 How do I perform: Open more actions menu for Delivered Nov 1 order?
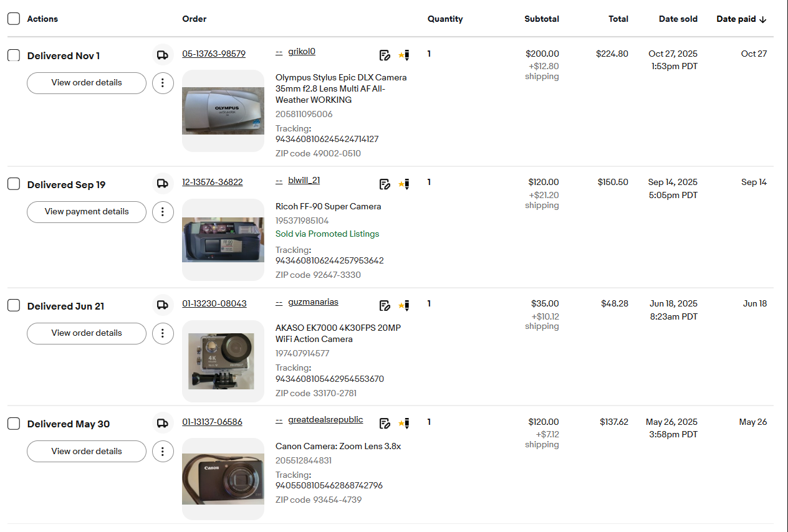coord(163,83)
